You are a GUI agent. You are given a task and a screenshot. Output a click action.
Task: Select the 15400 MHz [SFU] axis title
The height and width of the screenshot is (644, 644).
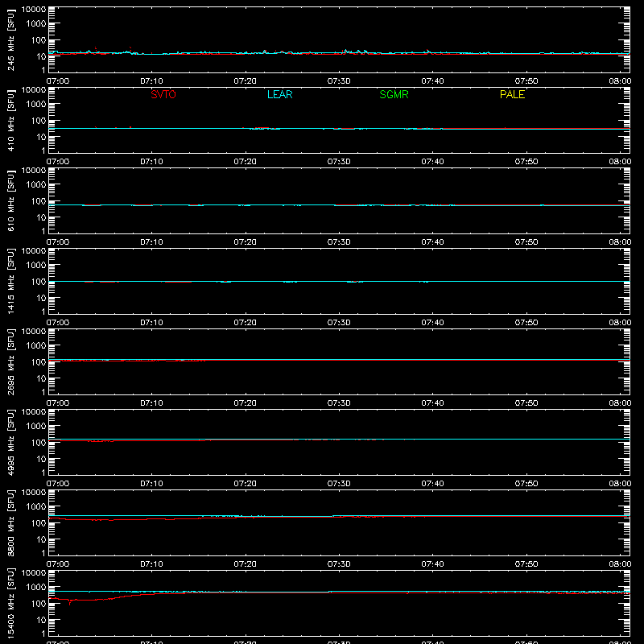point(10,603)
